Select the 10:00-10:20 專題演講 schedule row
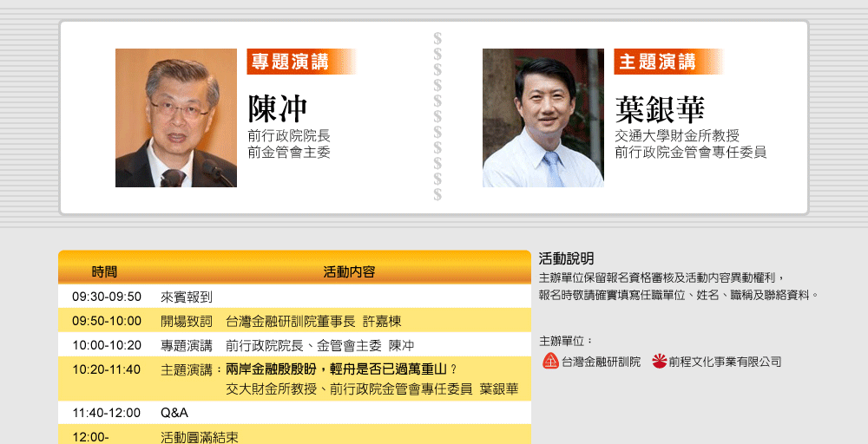The image size is (868, 444). [x=294, y=345]
